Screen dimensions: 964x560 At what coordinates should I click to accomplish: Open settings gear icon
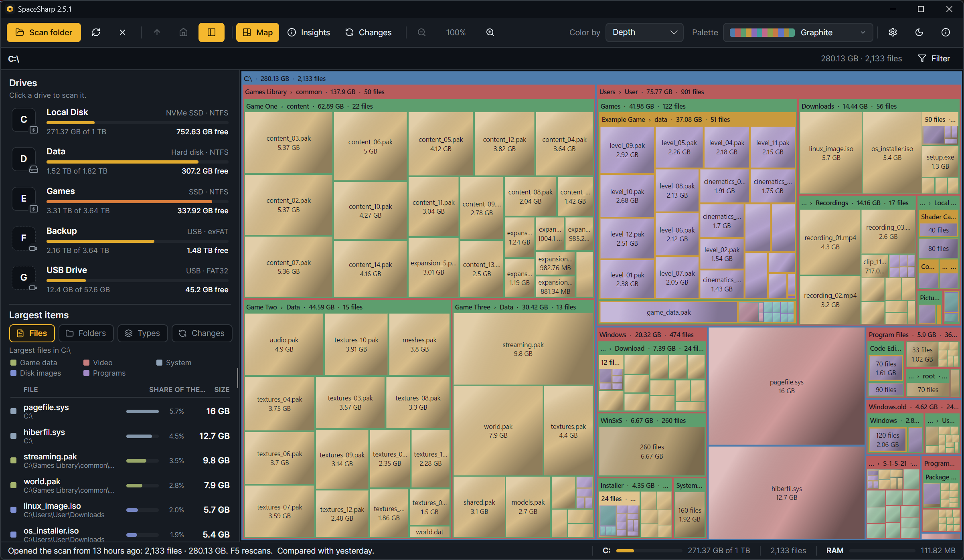click(x=893, y=32)
